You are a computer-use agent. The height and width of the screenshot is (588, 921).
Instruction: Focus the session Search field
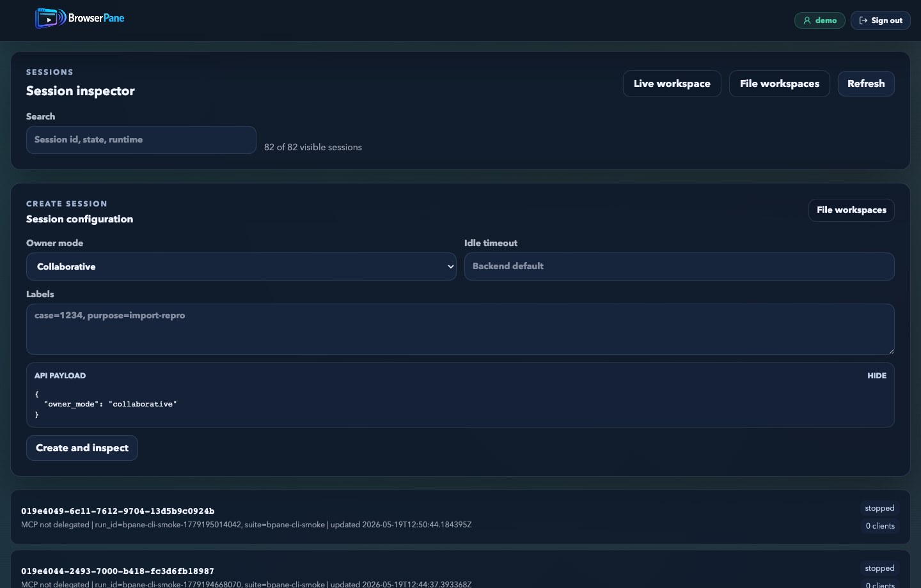pos(141,140)
